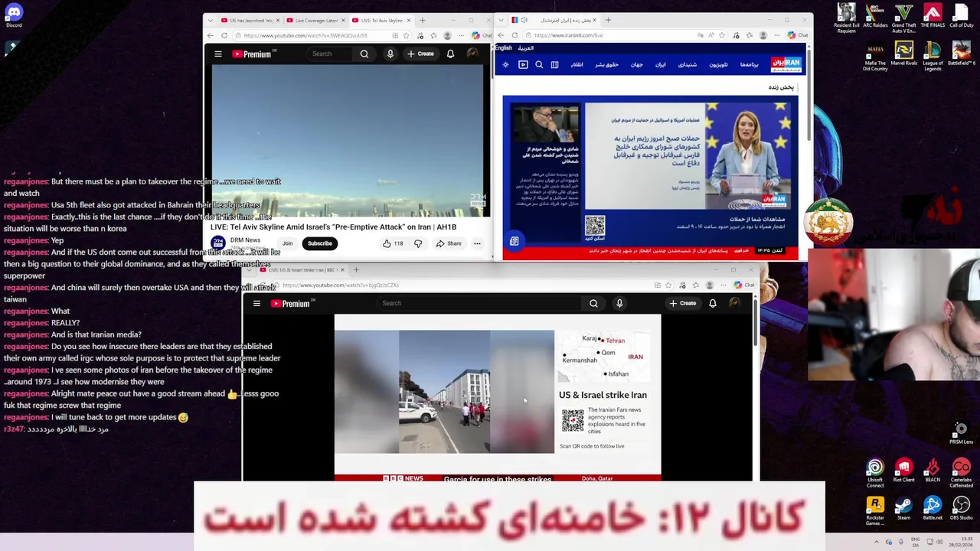Open notifications bell in top YouTube window
Viewport: 980px width, 551px height.
coord(450,54)
